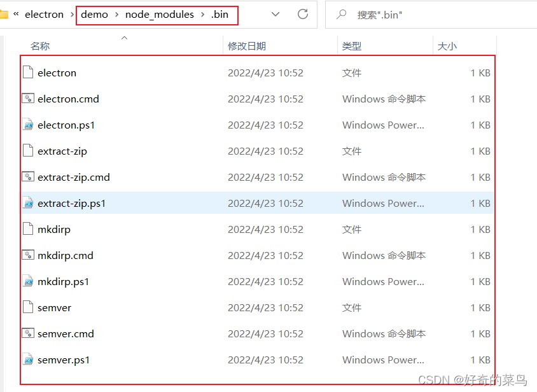Image resolution: width=537 pixels, height=392 pixels.
Task: Select file name mkdirp.ps1
Action: point(64,281)
